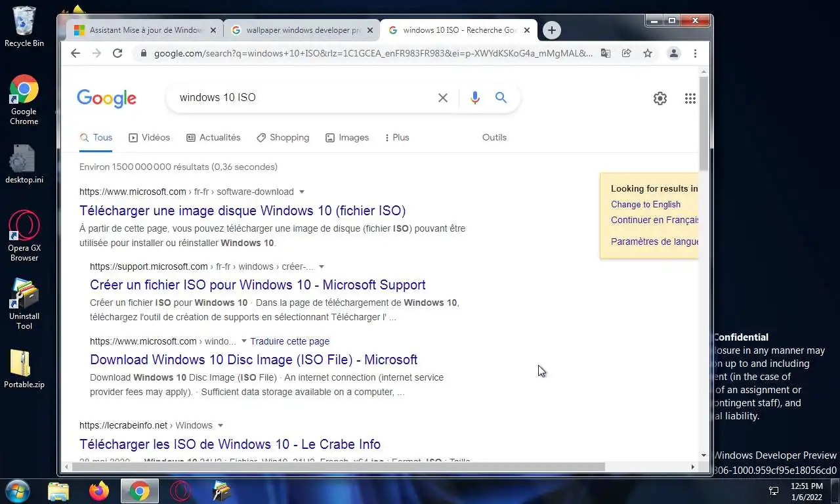Screen dimensions: 840x504
Task: Select the Portable.zip desktop file
Action: [x=24, y=369]
